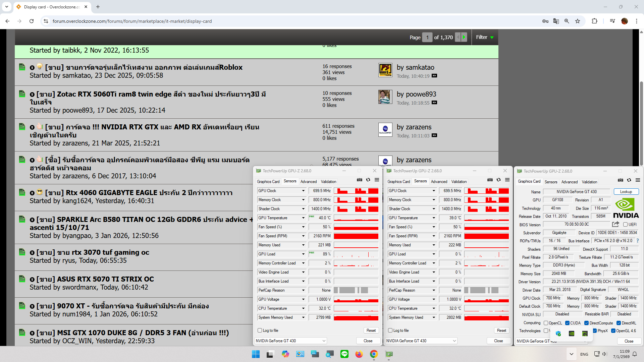644x362 pixels.
Task: Click the BIOS export share icon
Action: [x=615, y=224]
